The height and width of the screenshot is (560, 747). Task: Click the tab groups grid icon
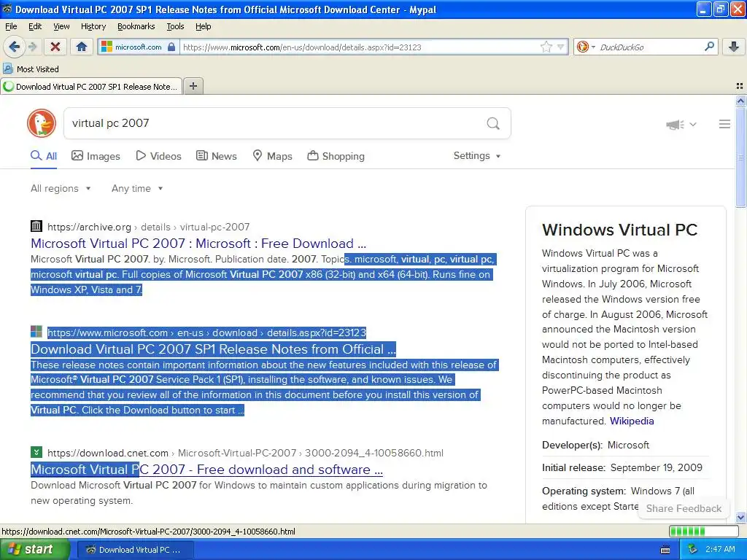[740, 86]
